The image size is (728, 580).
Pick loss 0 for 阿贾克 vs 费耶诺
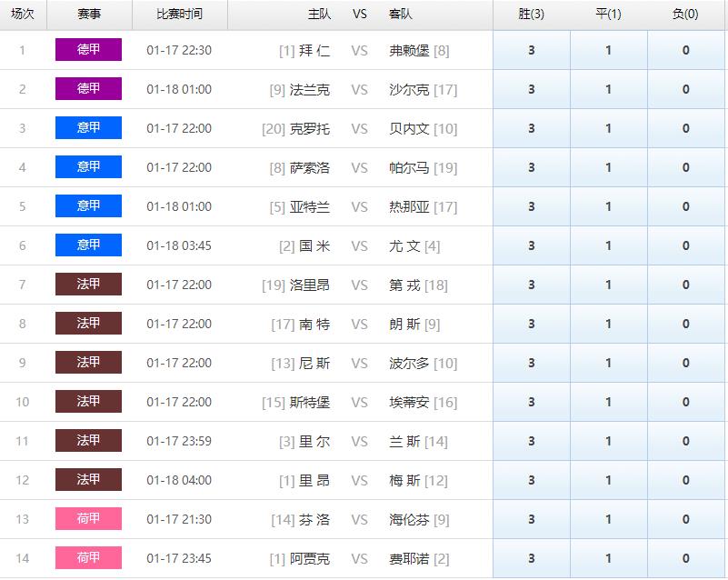click(686, 558)
